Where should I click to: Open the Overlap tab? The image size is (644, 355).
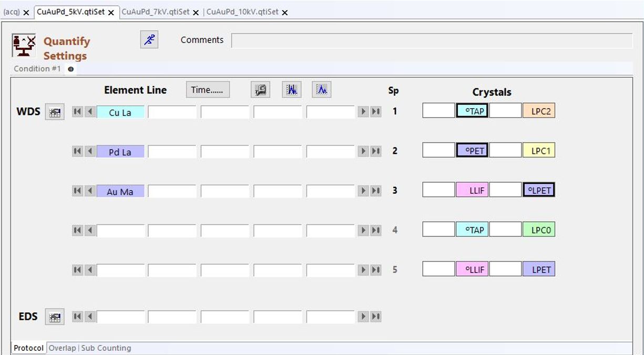tap(62, 348)
